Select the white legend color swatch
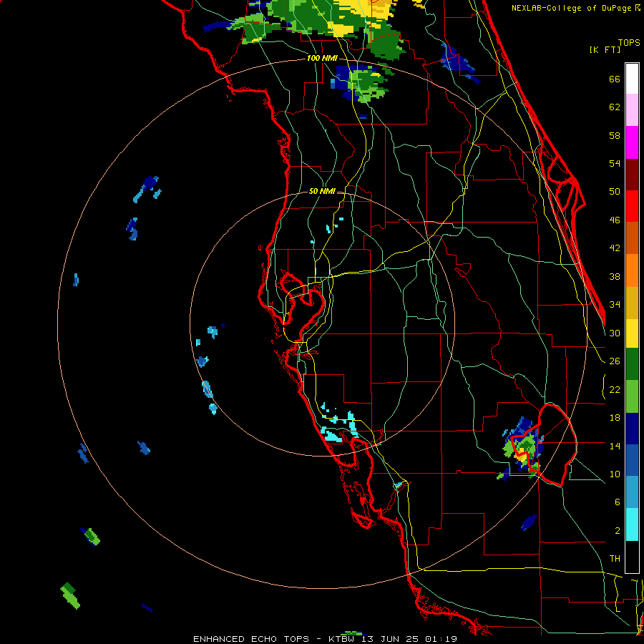Viewport: 644px width, 644px height. coord(632,79)
